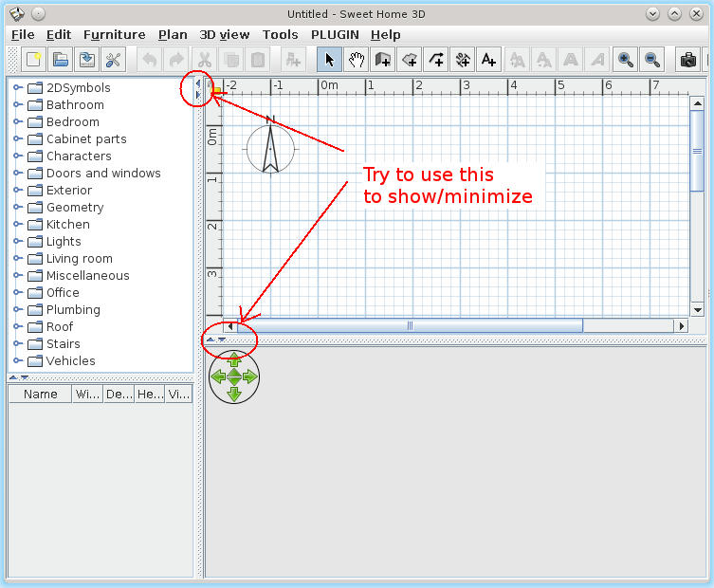The width and height of the screenshot is (714, 588).
Task: Open the Plan menu
Action: pos(173,34)
